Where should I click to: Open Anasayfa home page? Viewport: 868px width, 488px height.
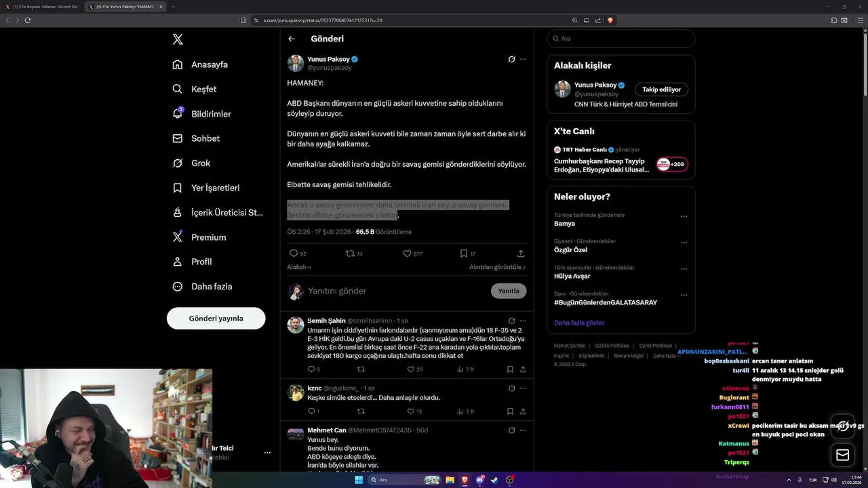[200, 64]
